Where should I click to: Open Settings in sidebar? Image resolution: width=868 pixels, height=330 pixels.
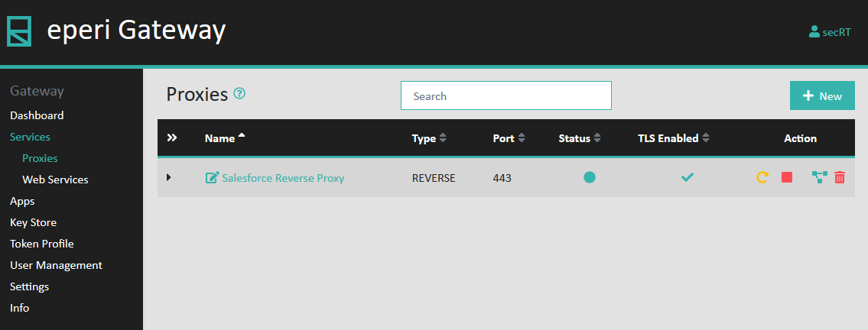[29, 286]
